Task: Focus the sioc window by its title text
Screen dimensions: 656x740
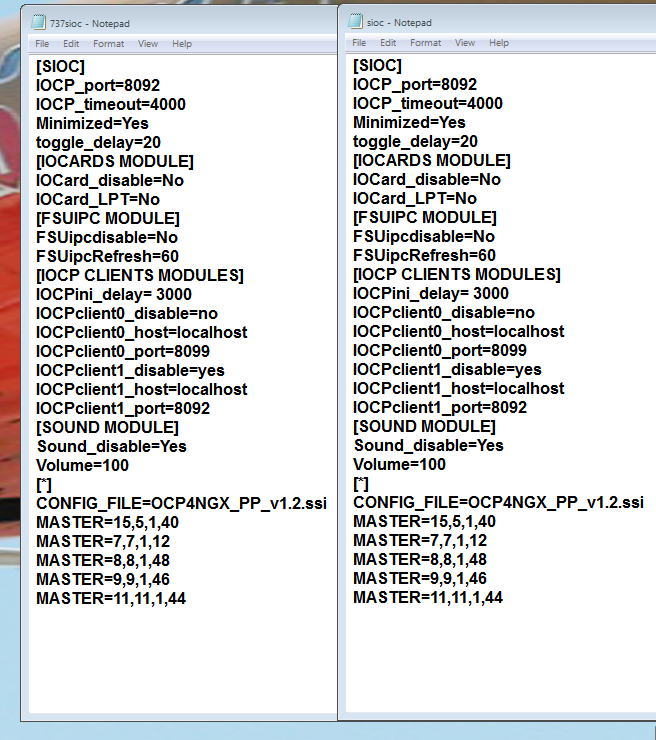Action: point(391,21)
